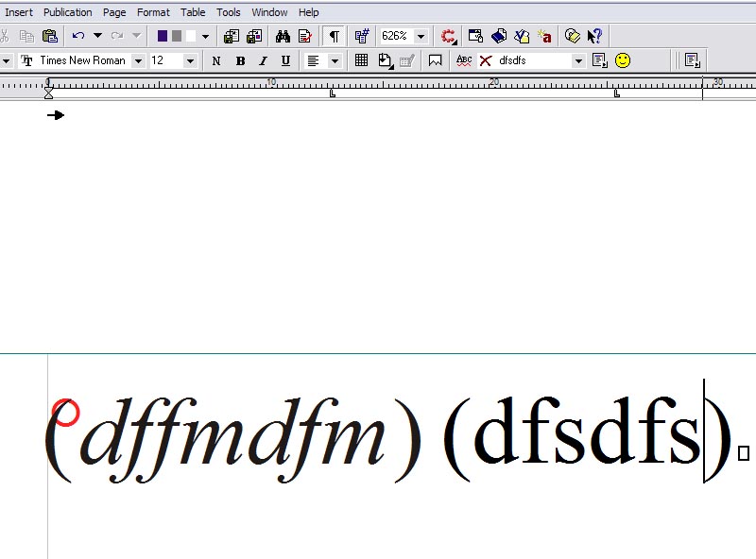756x559 pixels.
Task: Open the Publication menu
Action: tap(67, 12)
